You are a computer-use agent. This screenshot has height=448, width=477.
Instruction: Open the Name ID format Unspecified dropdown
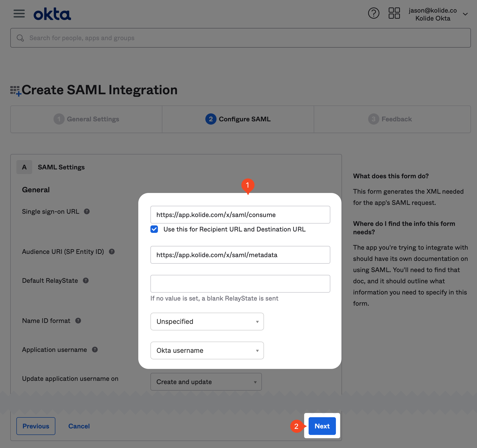click(x=207, y=322)
